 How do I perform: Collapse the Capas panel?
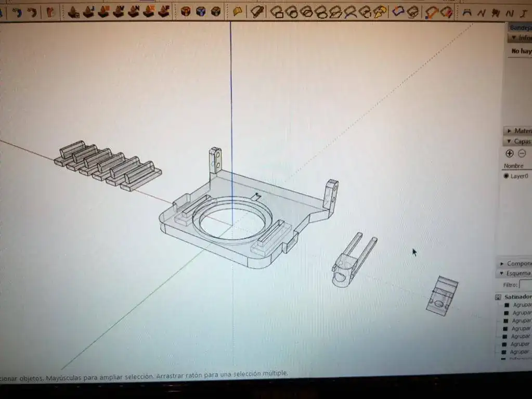pyautogui.click(x=509, y=141)
